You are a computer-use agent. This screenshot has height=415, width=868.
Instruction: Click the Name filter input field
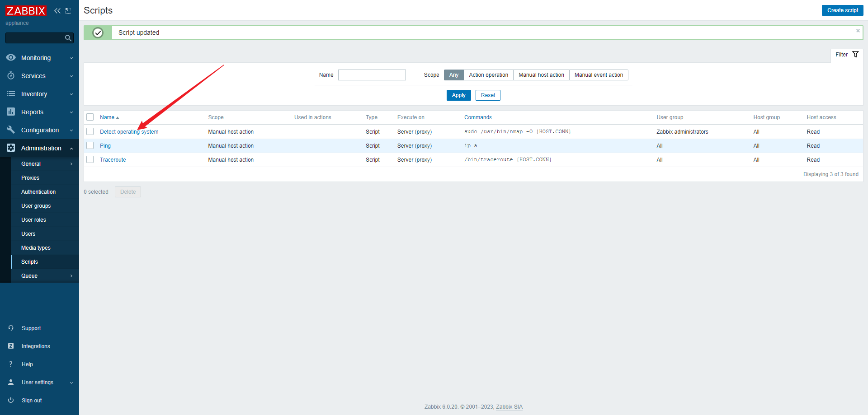[372, 75]
